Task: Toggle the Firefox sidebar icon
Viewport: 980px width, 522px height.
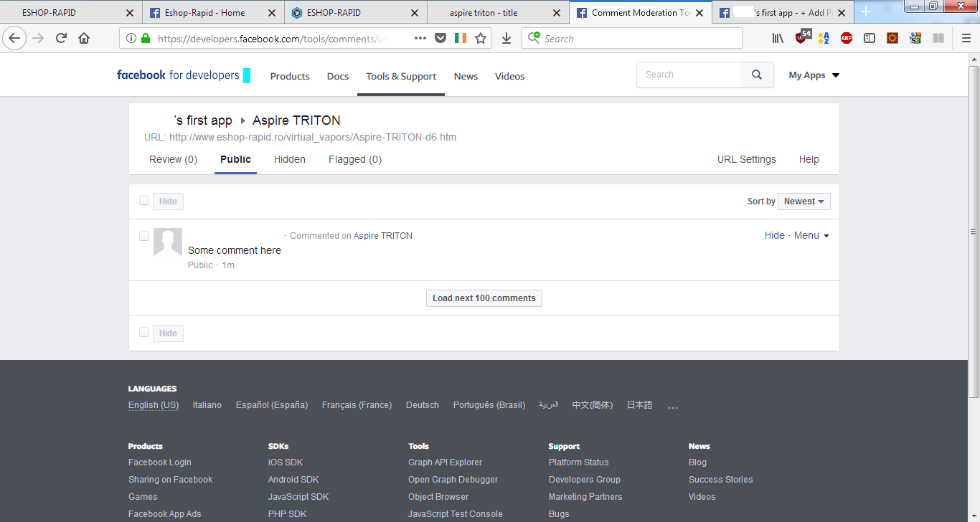Action: click(870, 39)
